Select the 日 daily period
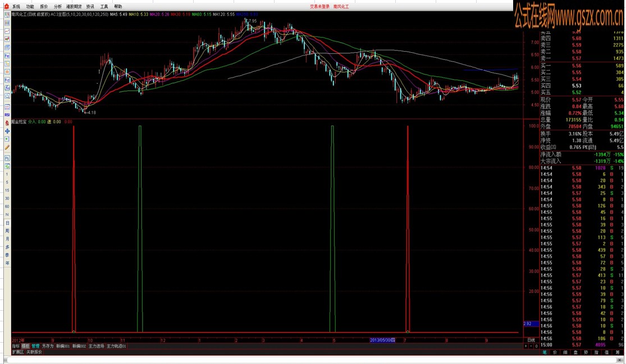Viewport: 626px width, 364px height. click(x=7, y=223)
